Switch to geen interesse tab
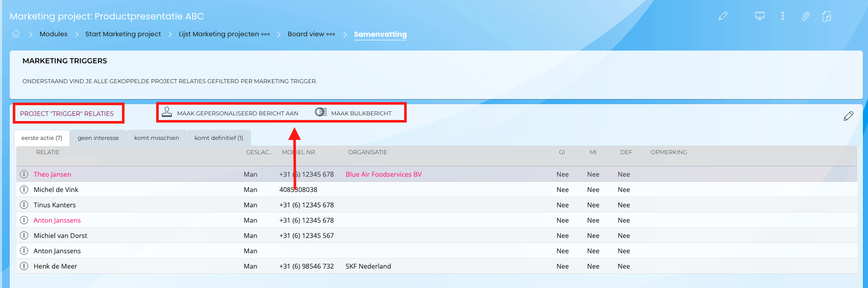868x288 pixels. [98, 138]
